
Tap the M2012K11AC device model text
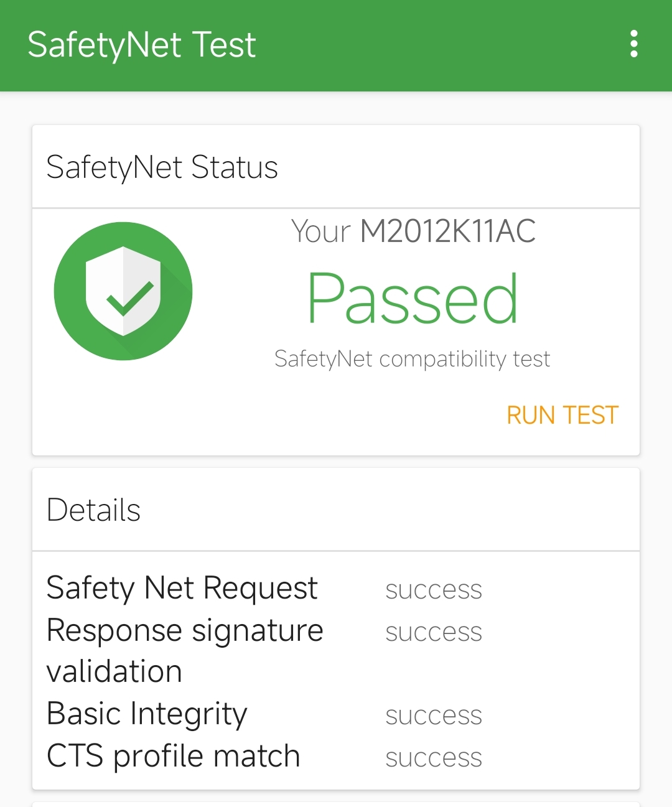point(448,231)
